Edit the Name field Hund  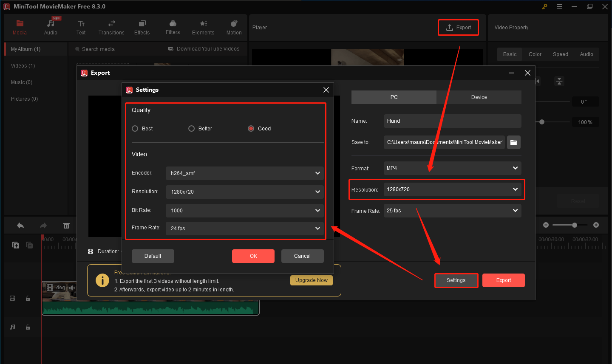[x=453, y=121]
